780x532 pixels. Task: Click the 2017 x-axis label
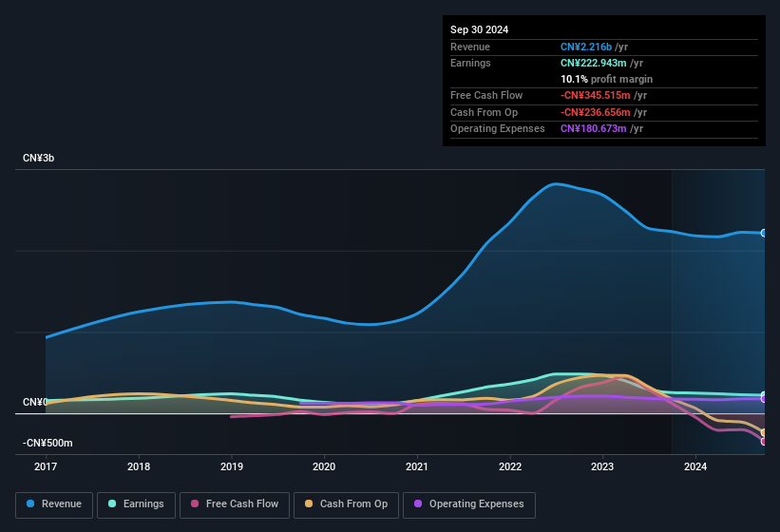(x=46, y=466)
